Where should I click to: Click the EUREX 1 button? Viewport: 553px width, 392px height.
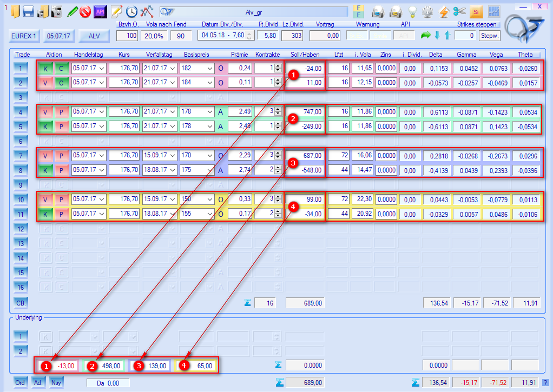[x=24, y=36]
